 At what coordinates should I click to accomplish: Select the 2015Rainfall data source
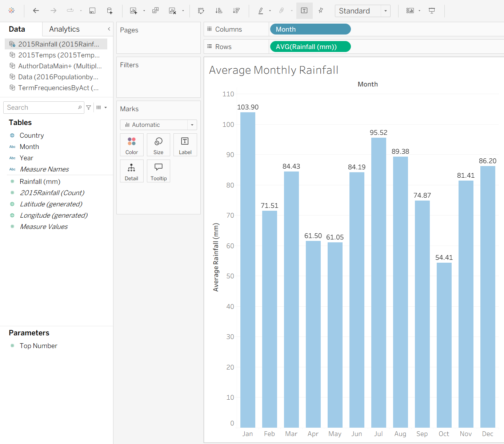56,44
